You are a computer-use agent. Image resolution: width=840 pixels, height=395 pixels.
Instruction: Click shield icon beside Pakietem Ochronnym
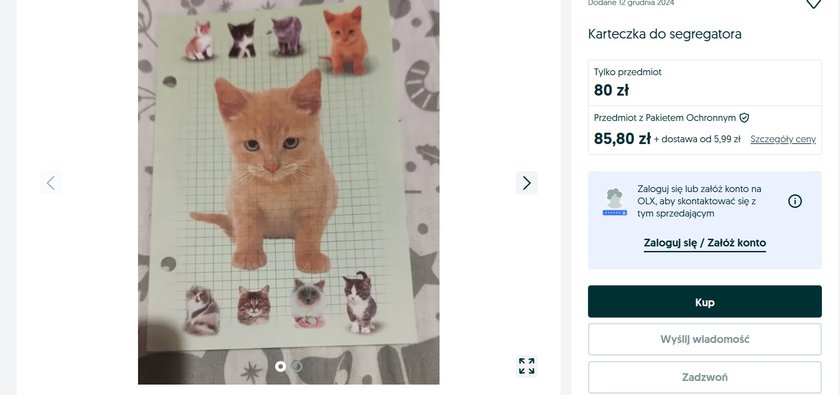pyautogui.click(x=744, y=118)
